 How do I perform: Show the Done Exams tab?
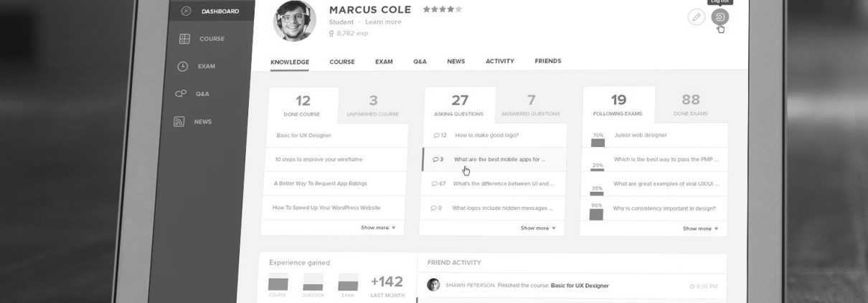[x=690, y=105]
